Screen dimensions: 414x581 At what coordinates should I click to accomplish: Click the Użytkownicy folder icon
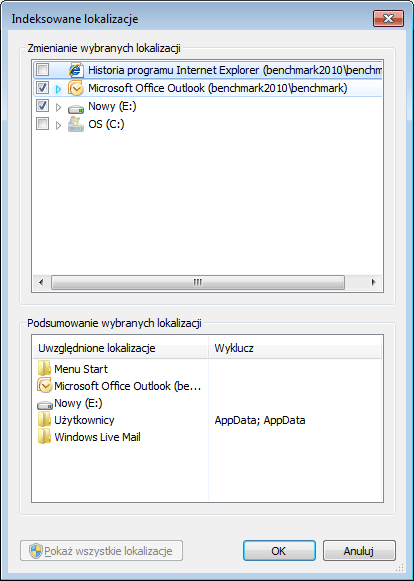44,420
